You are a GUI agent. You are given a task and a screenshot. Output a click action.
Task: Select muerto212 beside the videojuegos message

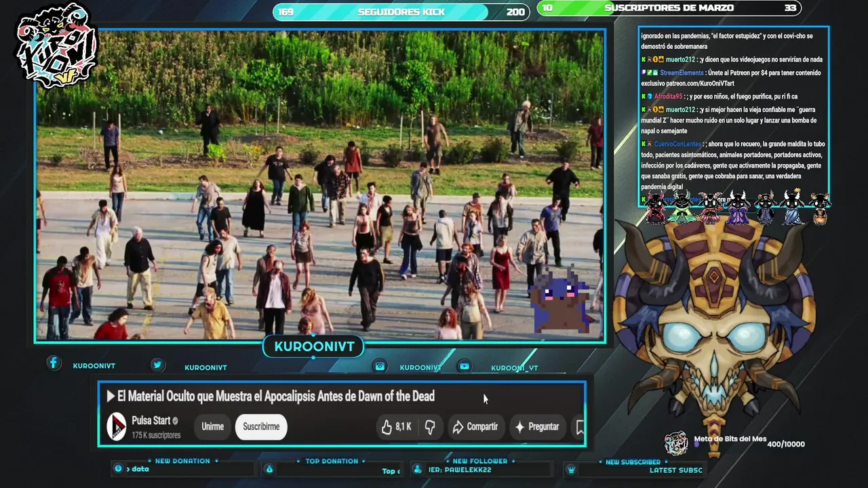tap(680, 60)
